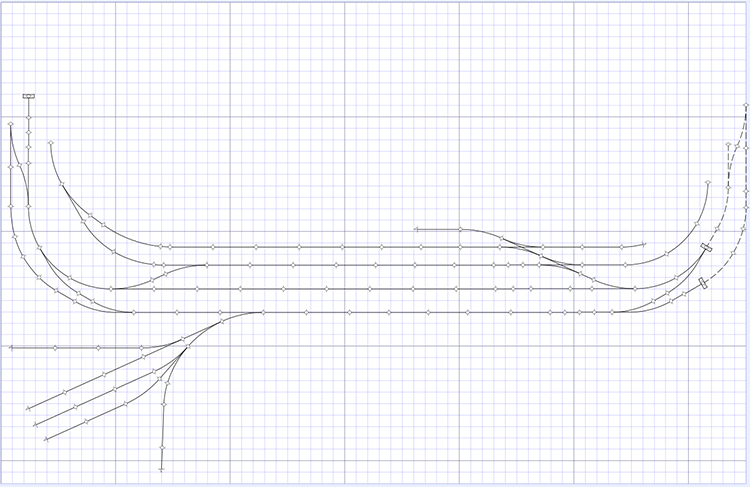Select the top endpoint of the inner dashed branch

click(727, 146)
